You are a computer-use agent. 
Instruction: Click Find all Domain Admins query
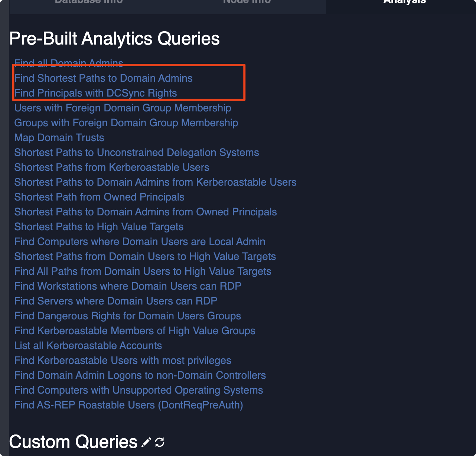click(x=69, y=63)
